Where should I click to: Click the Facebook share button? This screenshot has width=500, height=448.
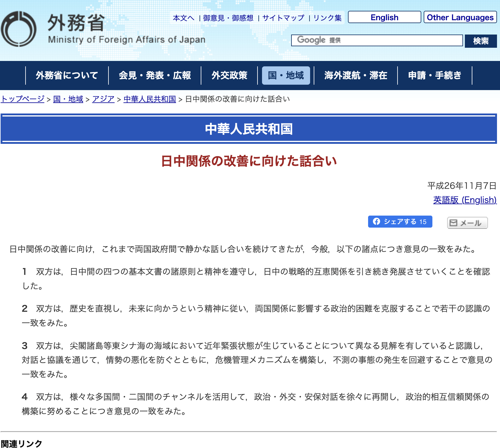pyautogui.click(x=400, y=222)
